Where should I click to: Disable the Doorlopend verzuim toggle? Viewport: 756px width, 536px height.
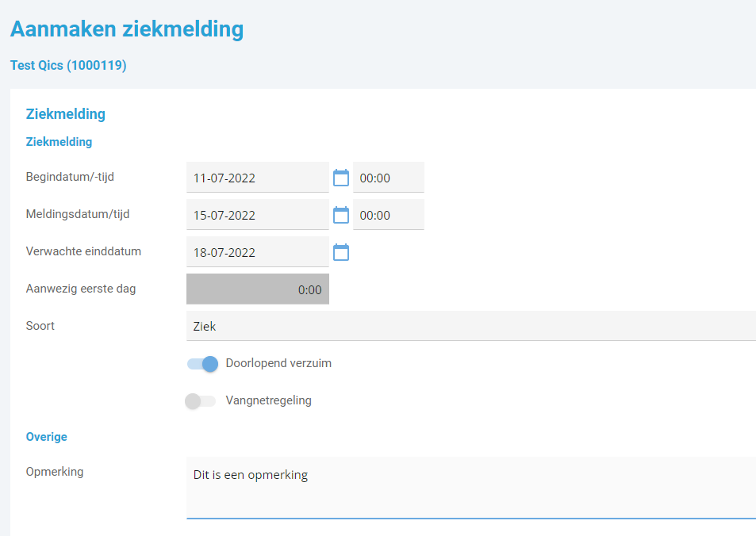click(202, 364)
